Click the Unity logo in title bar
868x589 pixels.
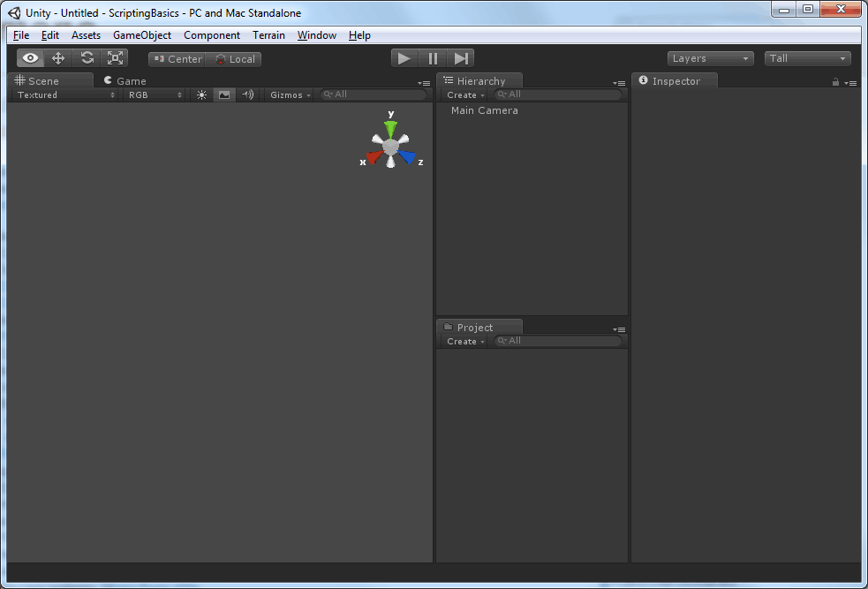click(x=14, y=12)
